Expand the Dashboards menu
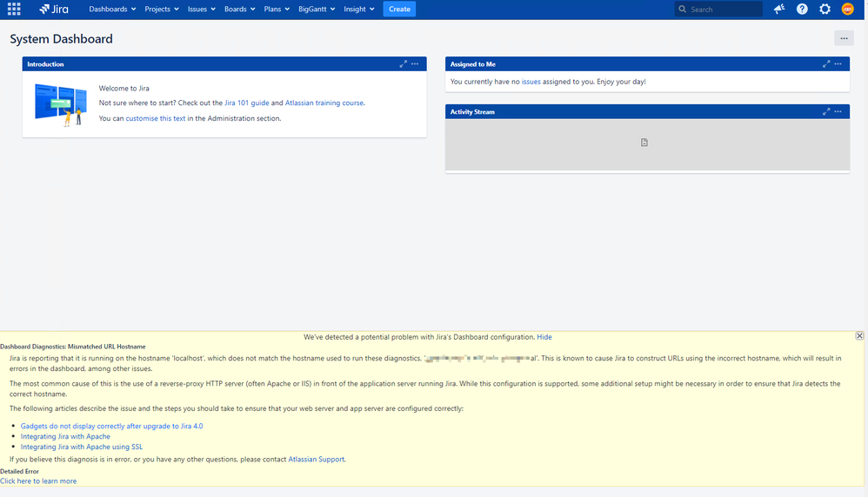 [112, 9]
